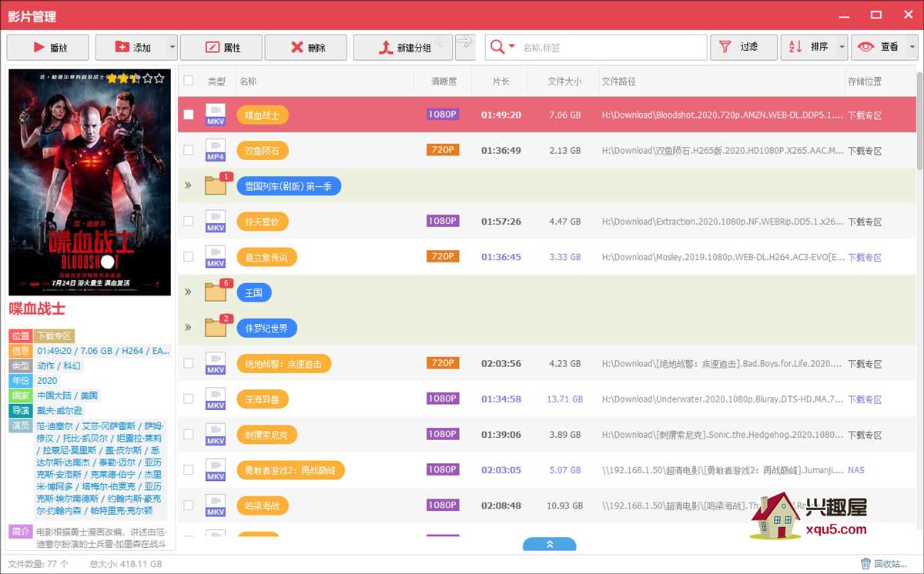
Task: Click the 1080P badge of 惊天营救
Action: [443, 221]
